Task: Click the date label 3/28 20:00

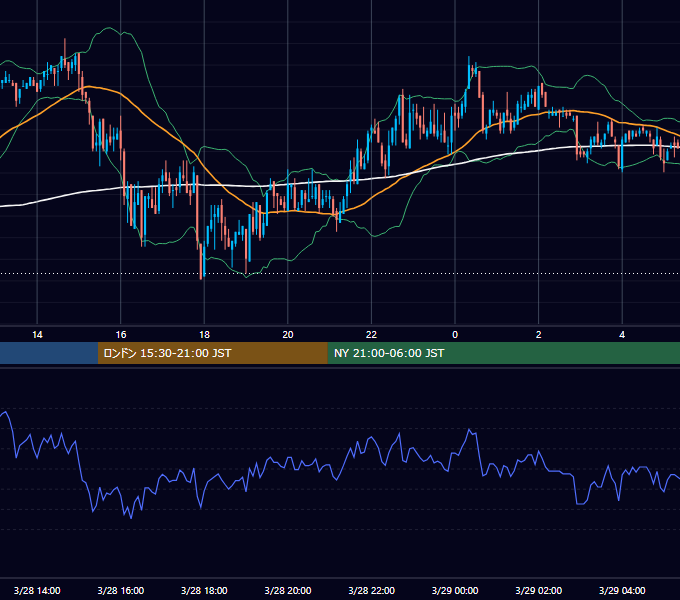Action: point(288,590)
